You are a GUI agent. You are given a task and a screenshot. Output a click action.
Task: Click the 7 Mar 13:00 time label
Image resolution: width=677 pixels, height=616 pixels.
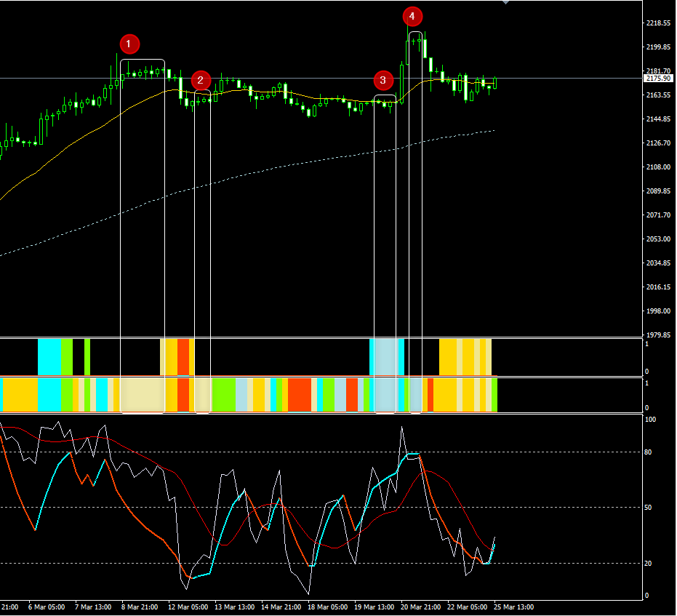(93, 607)
